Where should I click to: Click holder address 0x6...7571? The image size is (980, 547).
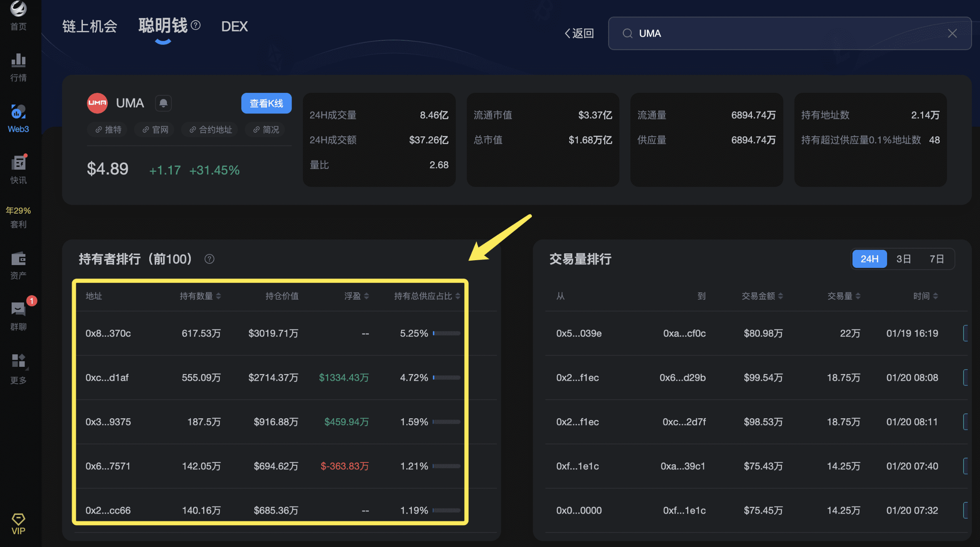coord(108,466)
